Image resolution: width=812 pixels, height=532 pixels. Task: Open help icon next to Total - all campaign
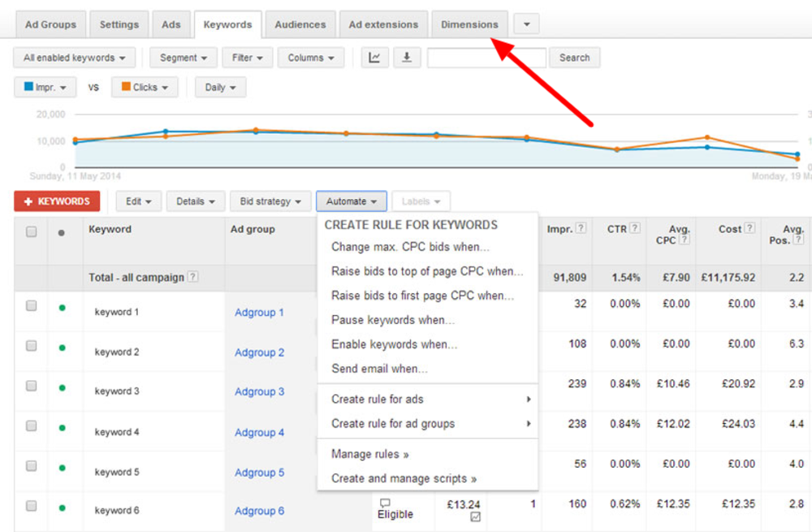coord(192,277)
